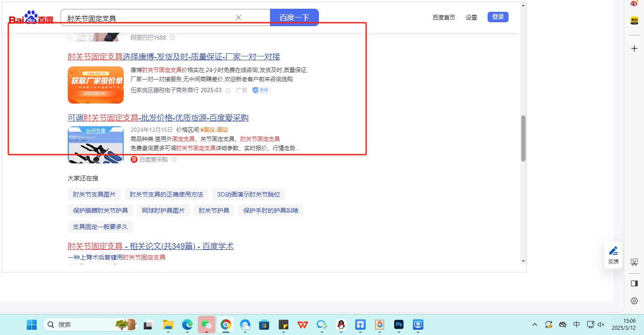Click the page's vertical scrollbar thumb

tap(523, 138)
